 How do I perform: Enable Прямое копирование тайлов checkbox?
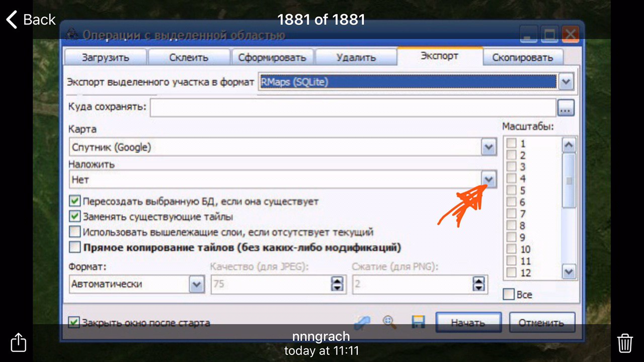[x=75, y=247]
